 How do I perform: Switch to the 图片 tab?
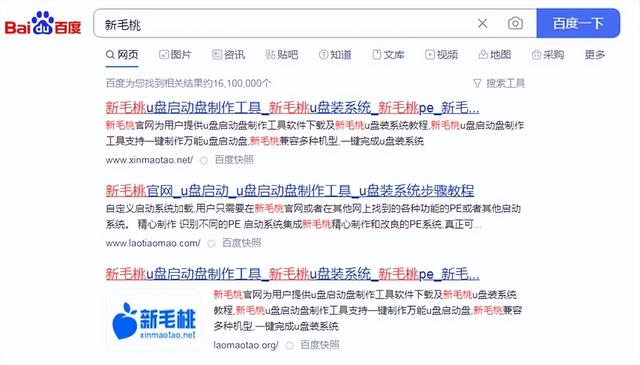coord(175,55)
